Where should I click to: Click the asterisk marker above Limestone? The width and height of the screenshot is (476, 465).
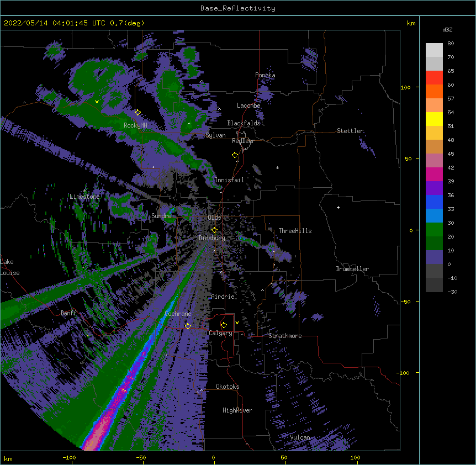point(84,191)
